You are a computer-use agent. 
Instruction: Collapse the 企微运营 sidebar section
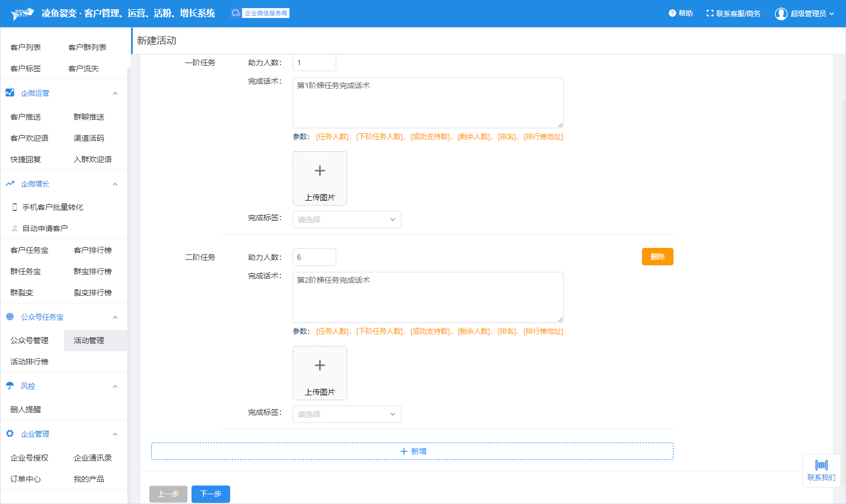click(x=115, y=94)
